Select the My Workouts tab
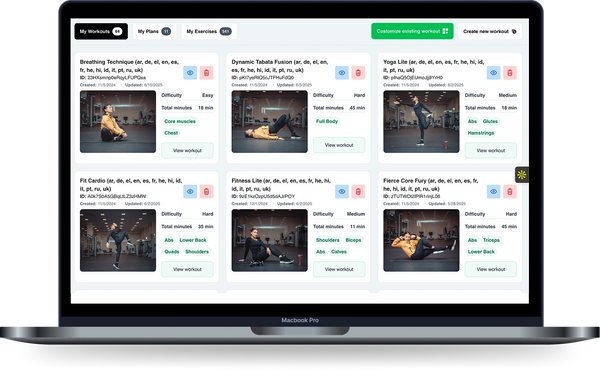600x371 pixels. [x=101, y=31]
